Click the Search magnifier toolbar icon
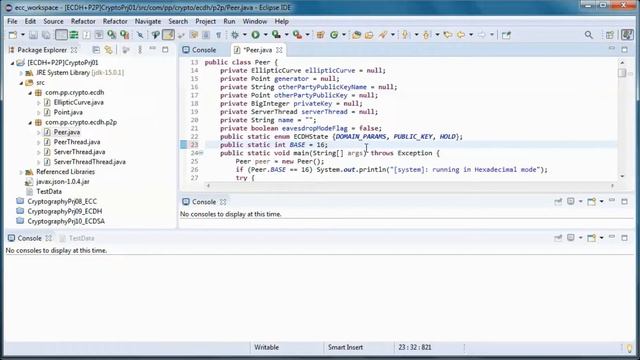The width and height of the screenshot is (640, 360). point(382,35)
